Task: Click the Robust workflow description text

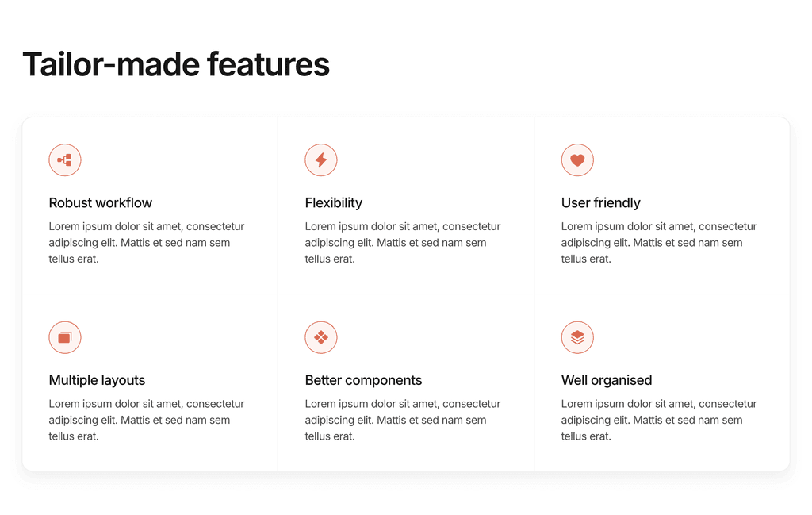Action: (x=146, y=242)
